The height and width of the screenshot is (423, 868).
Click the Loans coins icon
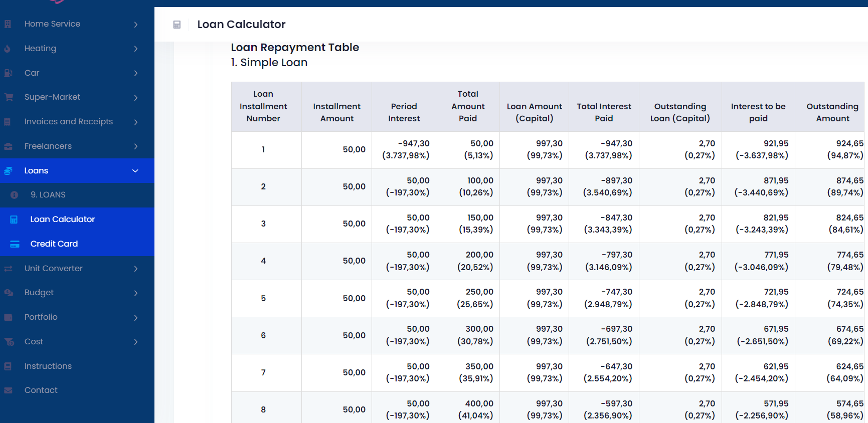tap(8, 171)
